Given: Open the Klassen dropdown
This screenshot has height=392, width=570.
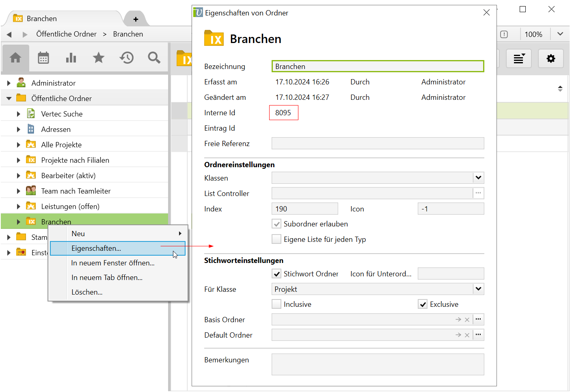Looking at the screenshot, I should click(478, 178).
